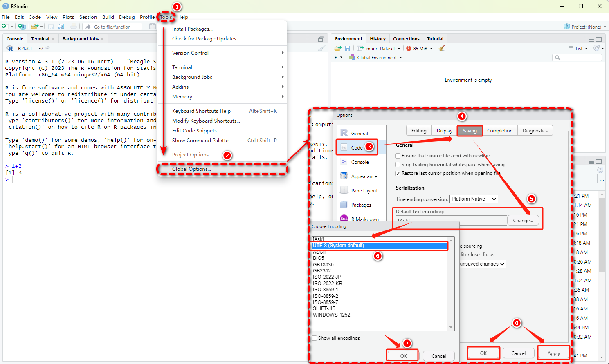Switch to the Saving tab in Options

click(470, 131)
